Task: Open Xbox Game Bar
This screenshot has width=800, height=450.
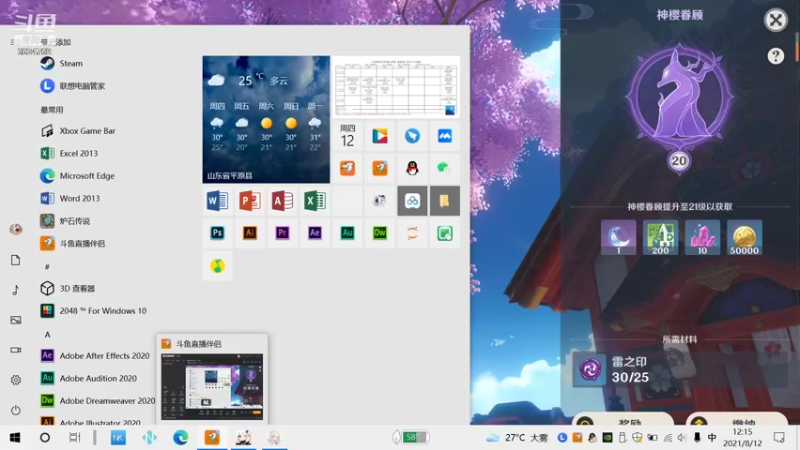Action: (78, 131)
